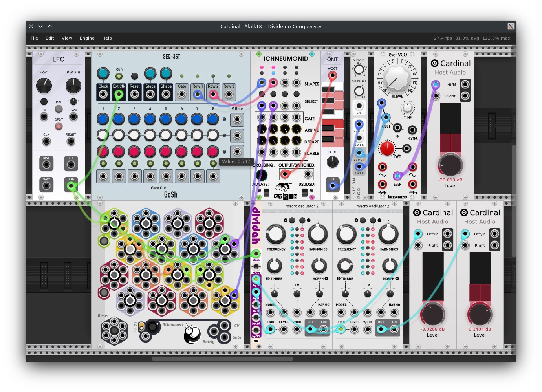Viewport: 542px width, 392px height.
Task: Click first macro oscillator AUX output jack
Action: coord(324,330)
